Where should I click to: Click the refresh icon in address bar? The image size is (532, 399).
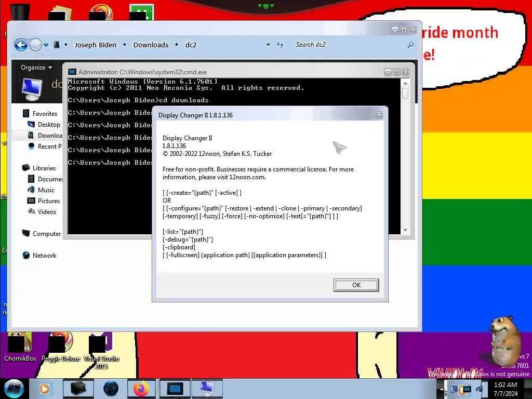(x=280, y=45)
